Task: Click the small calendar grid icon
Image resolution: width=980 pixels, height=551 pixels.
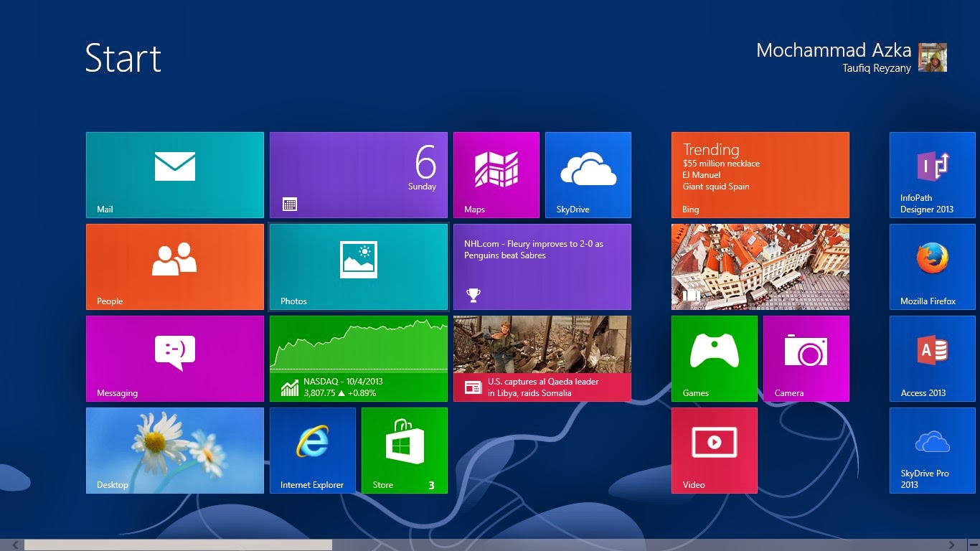Action: point(290,204)
